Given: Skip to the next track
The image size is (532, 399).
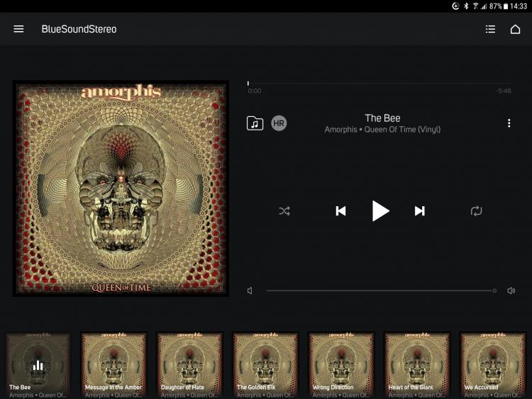Looking at the screenshot, I should [420, 211].
